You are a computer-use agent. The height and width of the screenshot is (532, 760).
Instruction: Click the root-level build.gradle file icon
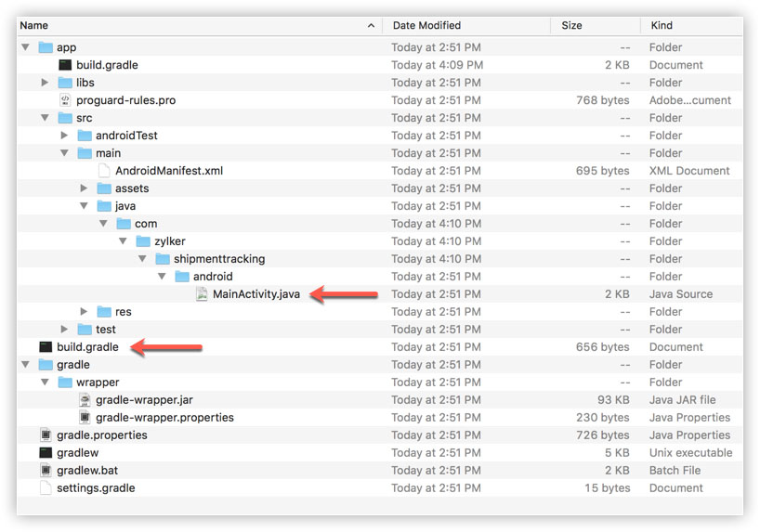[46, 347]
